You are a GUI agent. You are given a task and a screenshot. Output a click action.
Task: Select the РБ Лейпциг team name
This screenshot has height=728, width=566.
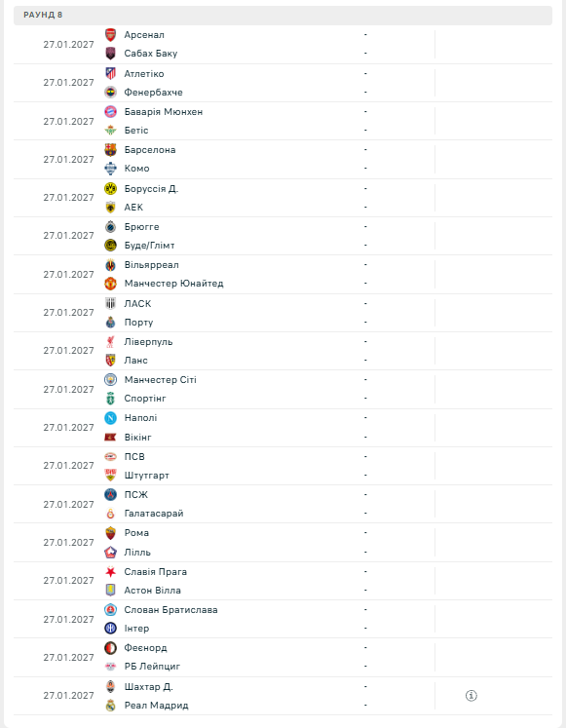(x=152, y=667)
